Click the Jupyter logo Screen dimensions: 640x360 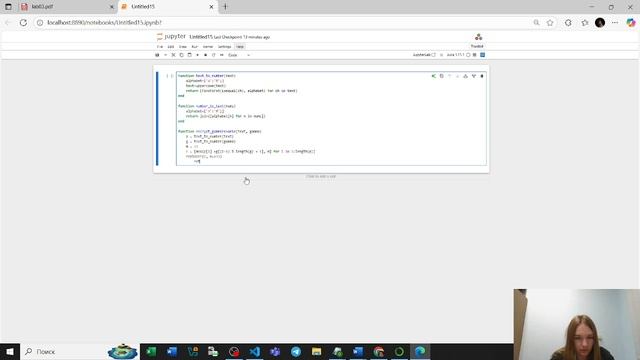point(171,37)
